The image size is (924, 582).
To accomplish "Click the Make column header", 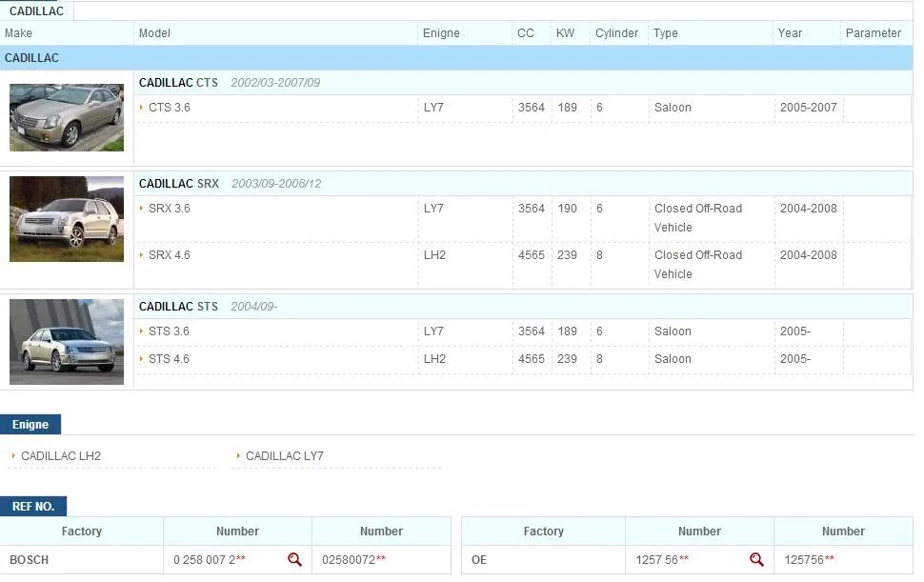I will tap(18, 33).
